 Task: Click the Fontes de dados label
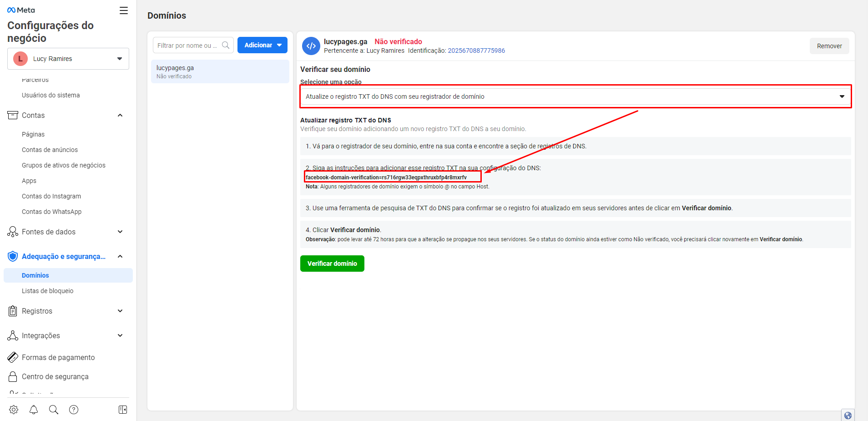tap(49, 232)
